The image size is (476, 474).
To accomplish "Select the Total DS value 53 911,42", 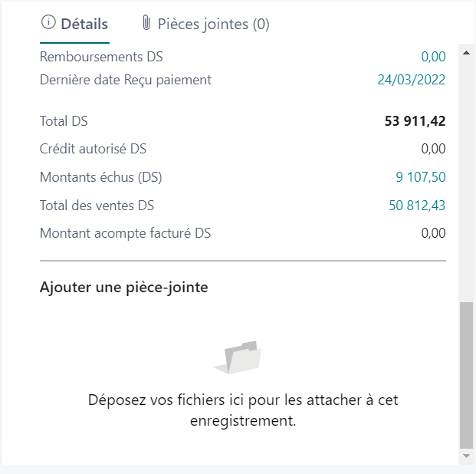I will coord(415,121).
